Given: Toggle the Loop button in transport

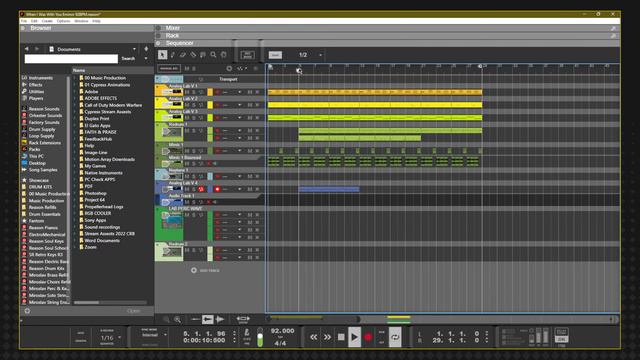Looking at the screenshot, I should [395, 337].
